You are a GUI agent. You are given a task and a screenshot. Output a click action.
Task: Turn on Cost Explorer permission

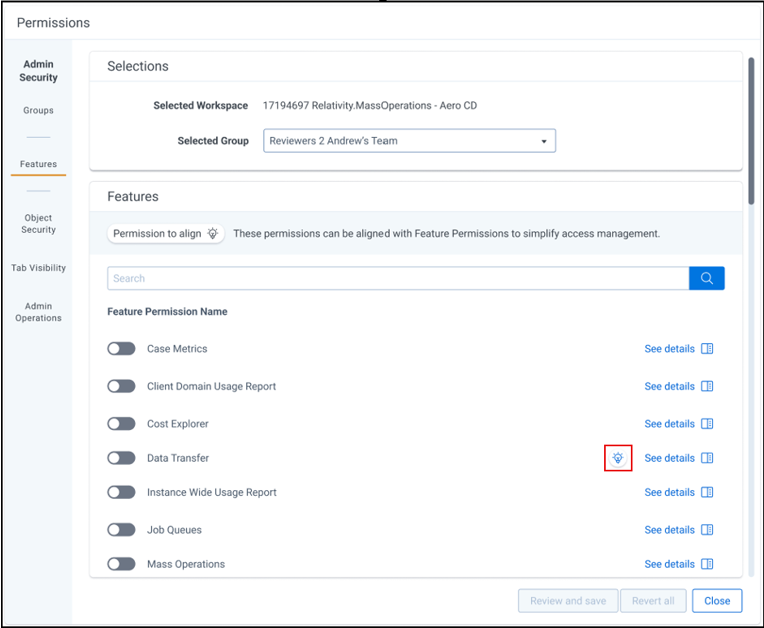pos(121,424)
